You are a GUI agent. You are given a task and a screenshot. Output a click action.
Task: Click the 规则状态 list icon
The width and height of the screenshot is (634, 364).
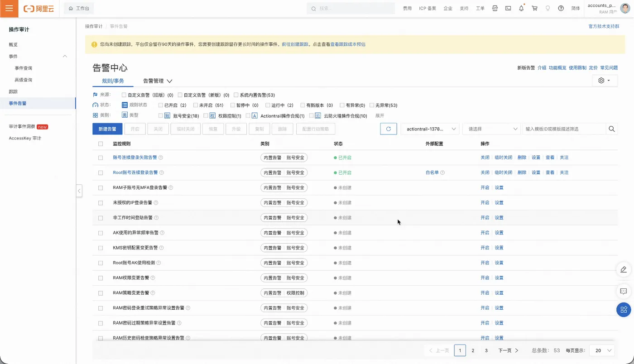coord(125,105)
